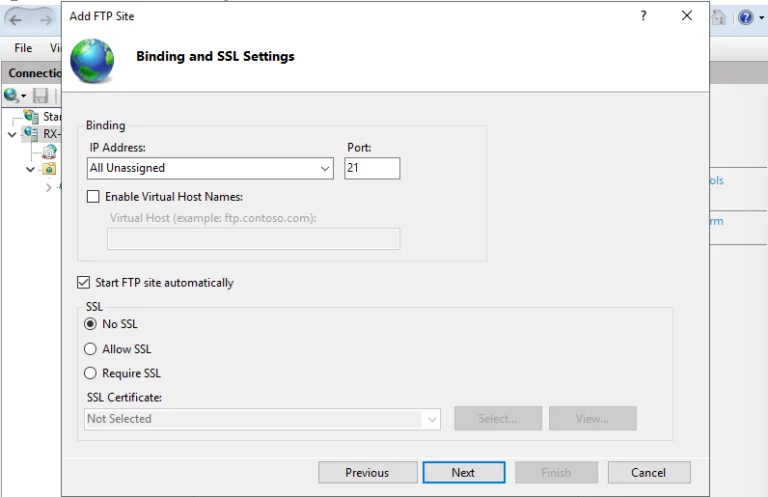The width and height of the screenshot is (768, 497).
Task: Click the Select... certificate button
Action: [x=498, y=419]
